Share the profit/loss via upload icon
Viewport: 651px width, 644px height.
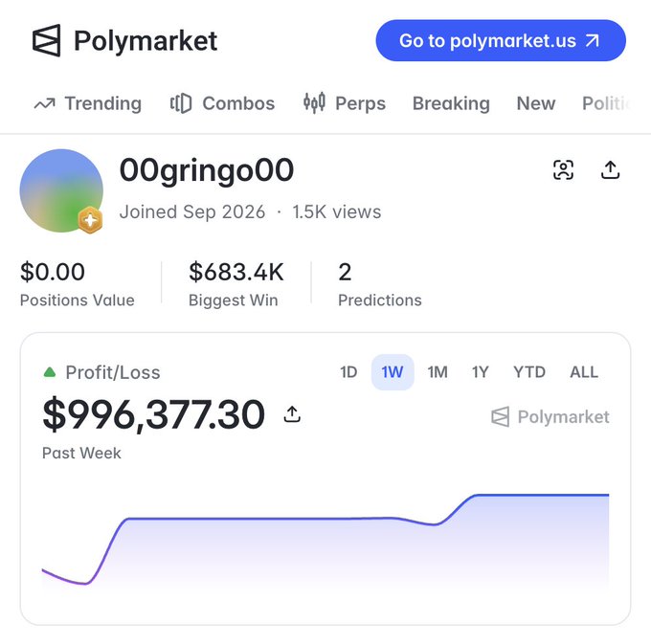[x=292, y=414]
